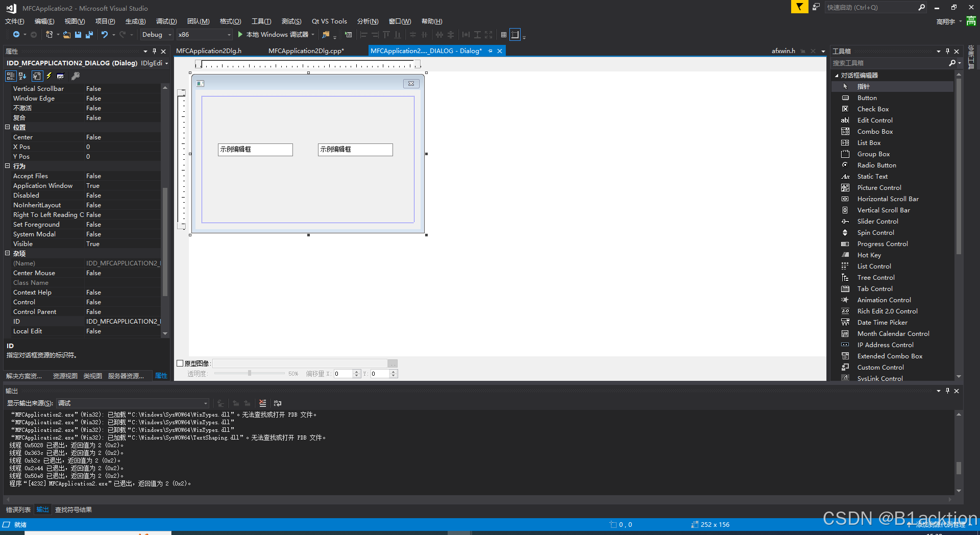The image size is (980, 535).
Task: Open the 格式 menu
Action: 230,21
